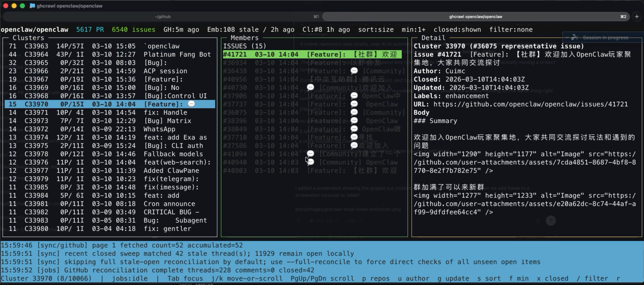Select highlighted issue #41721 in Members

(x=312, y=54)
